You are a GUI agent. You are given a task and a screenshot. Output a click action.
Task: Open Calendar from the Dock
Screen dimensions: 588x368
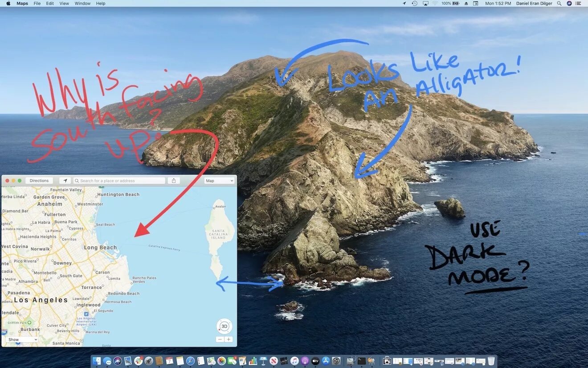click(169, 360)
